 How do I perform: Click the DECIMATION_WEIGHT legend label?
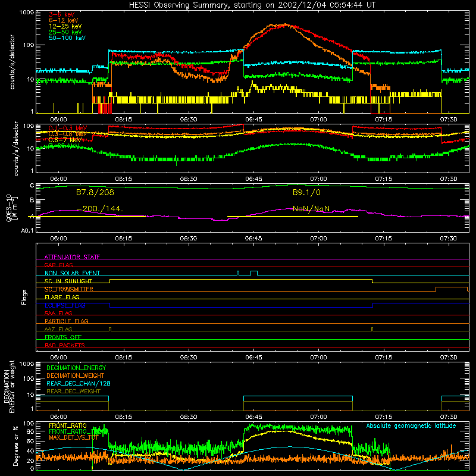[x=76, y=376]
